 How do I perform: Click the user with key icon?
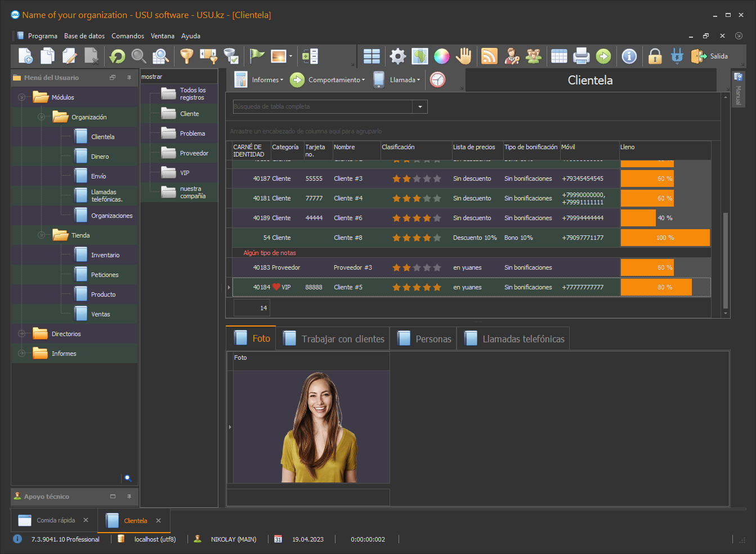pos(511,56)
